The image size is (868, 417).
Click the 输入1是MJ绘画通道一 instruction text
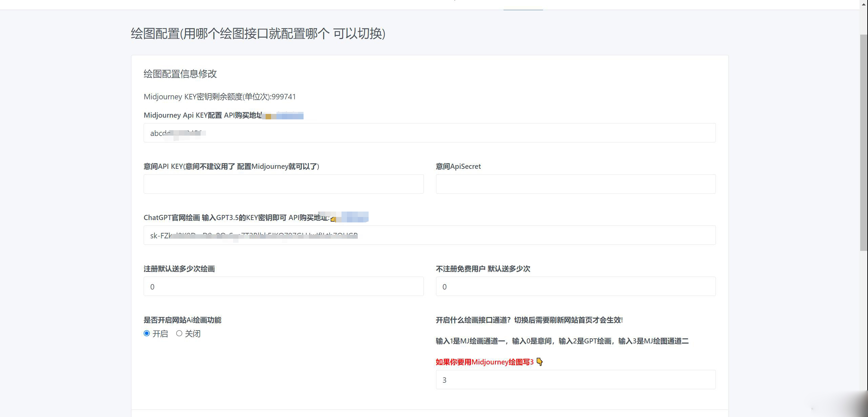click(562, 341)
